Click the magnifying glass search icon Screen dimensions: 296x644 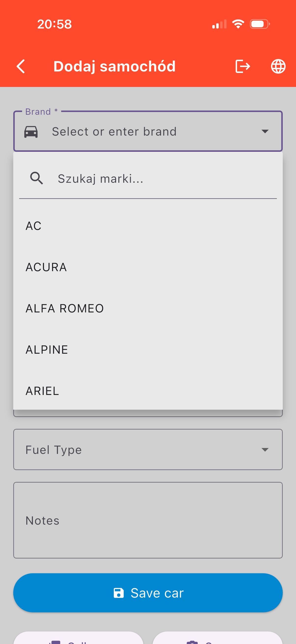click(37, 179)
